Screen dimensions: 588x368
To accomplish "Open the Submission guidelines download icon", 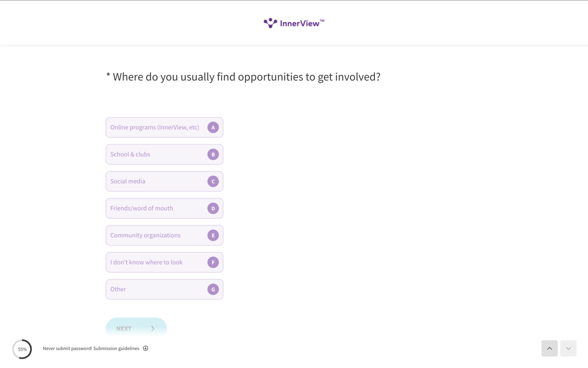I will 146,348.
